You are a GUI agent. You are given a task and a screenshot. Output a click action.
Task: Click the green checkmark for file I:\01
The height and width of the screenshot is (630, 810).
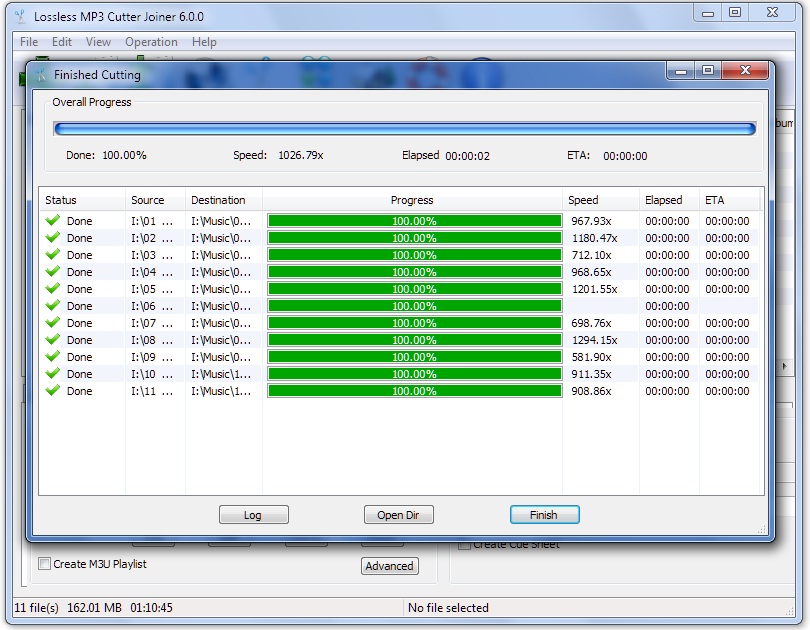pyautogui.click(x=53, y=220)
